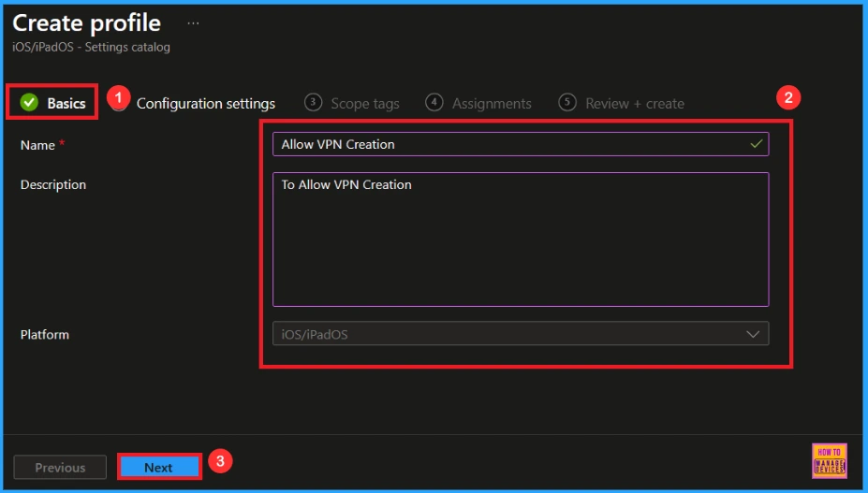
Task: Click the step 3 circle icon
Action: 314,103
